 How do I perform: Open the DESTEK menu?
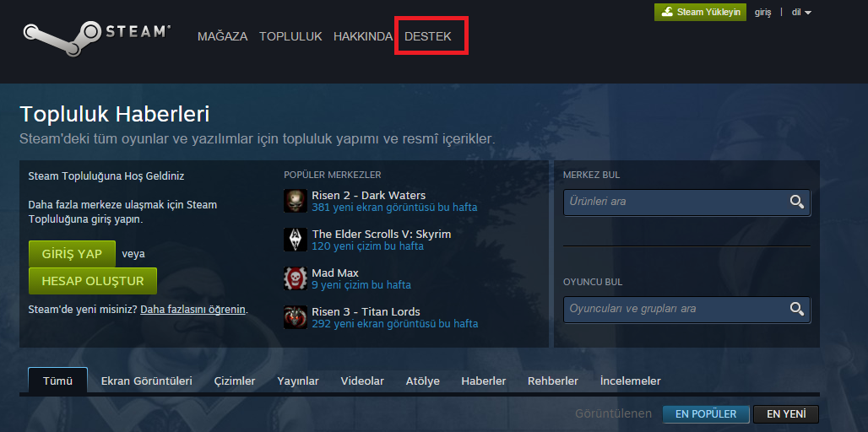(x=428, y=36)
